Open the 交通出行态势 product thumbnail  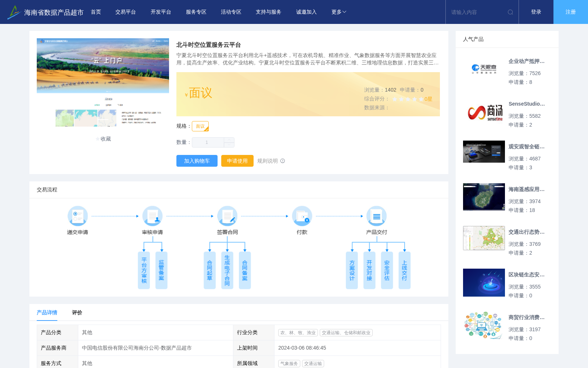[484, 238]
